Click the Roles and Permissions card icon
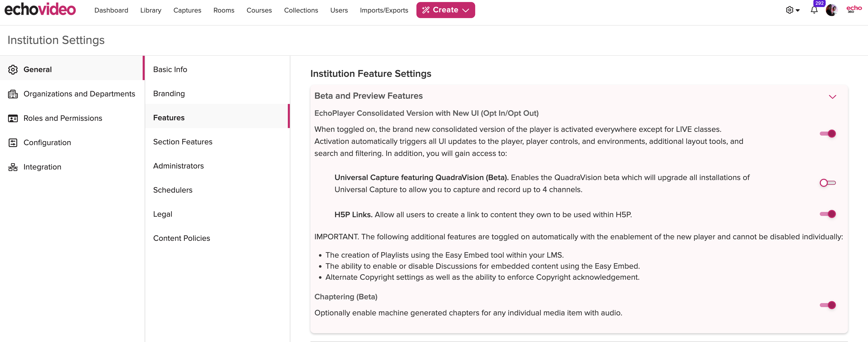 coord(13,118)
